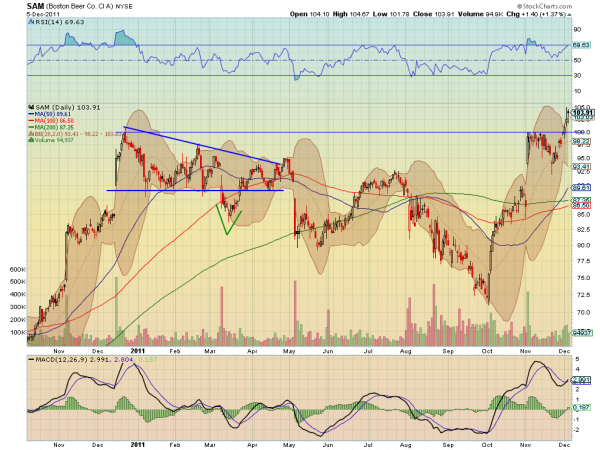Click the 69.63 tag on RSI right axis

[x=581, y=45]
